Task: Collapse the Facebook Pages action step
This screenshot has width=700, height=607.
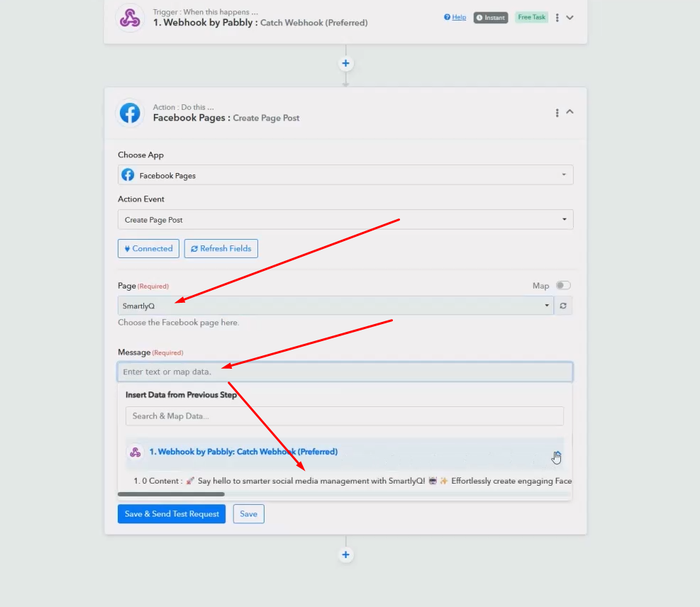Action: coord(570,111)
